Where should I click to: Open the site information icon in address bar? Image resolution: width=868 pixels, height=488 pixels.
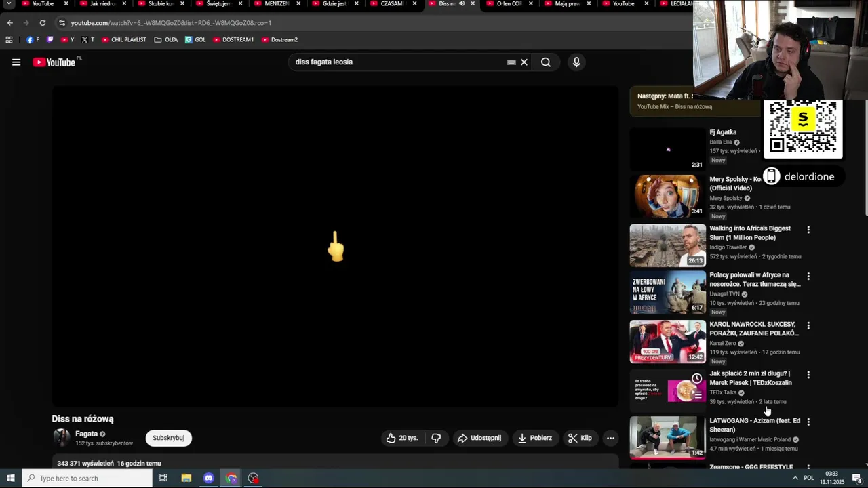(x=62, y=22)
